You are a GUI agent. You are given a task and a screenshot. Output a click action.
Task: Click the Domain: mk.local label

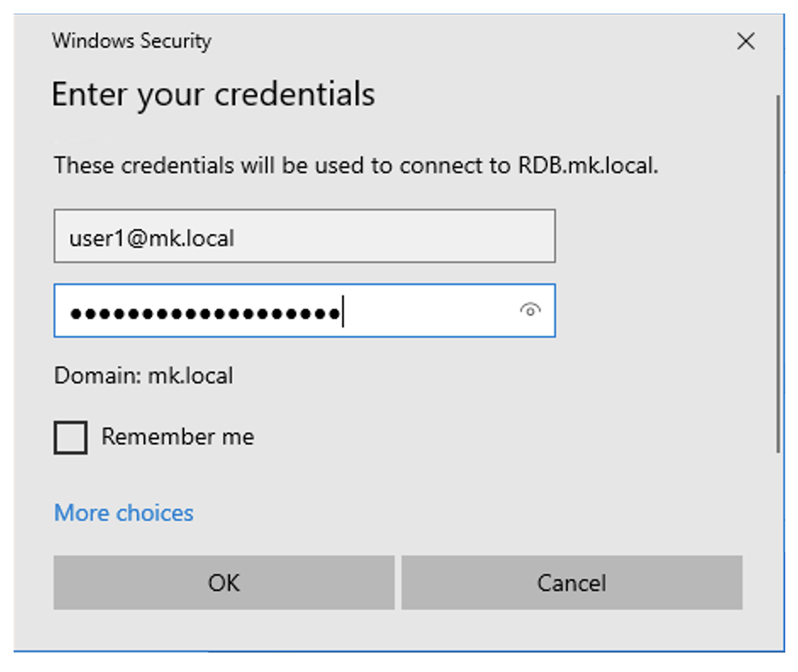(143, 375)
